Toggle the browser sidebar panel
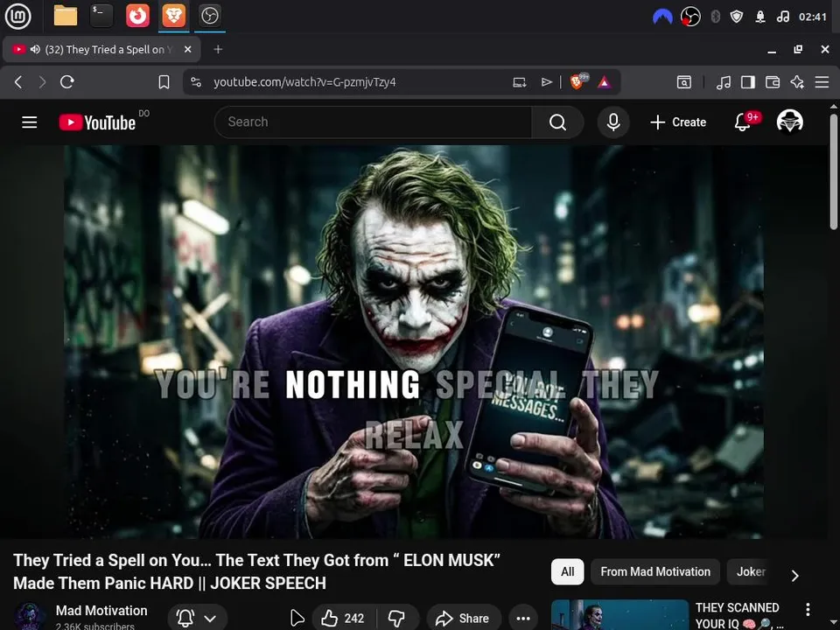The width and height of the screenshot is (840, 630). tap(748, 82)
